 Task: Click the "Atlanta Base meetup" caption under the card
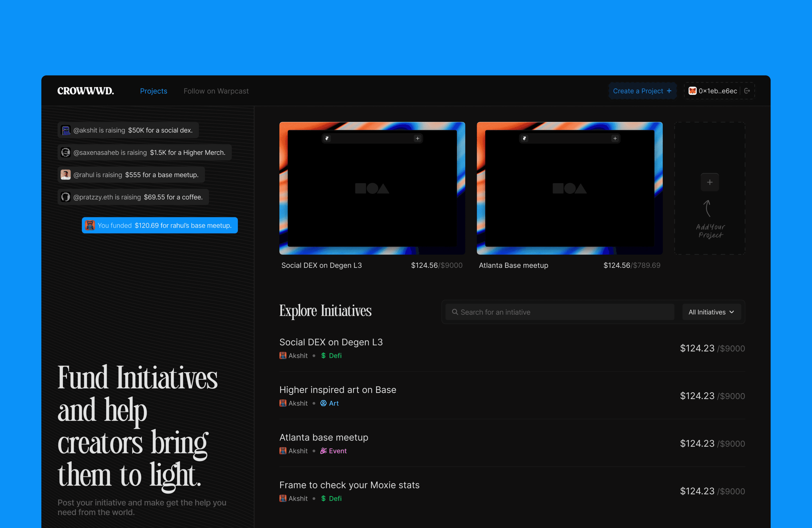514,265
